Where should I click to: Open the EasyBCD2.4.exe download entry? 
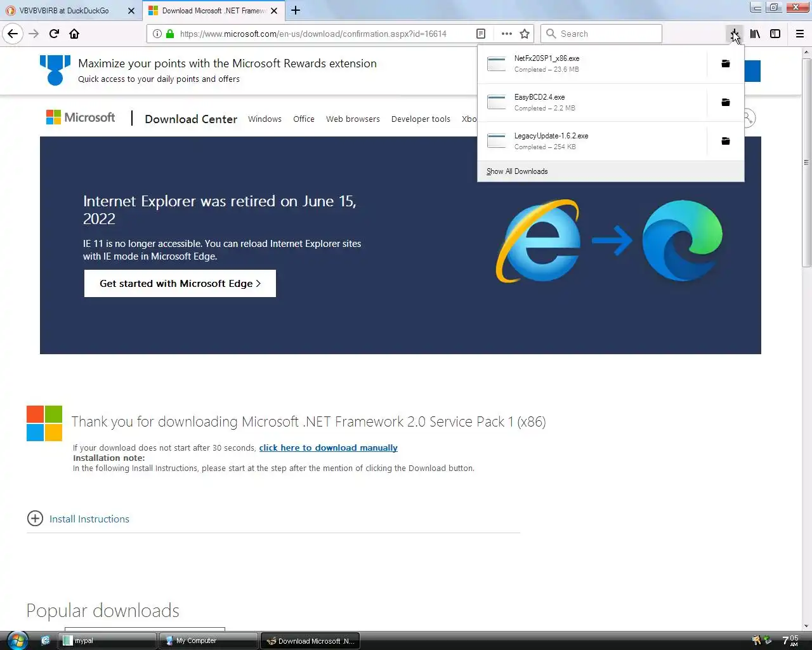(x=592, y=102)
